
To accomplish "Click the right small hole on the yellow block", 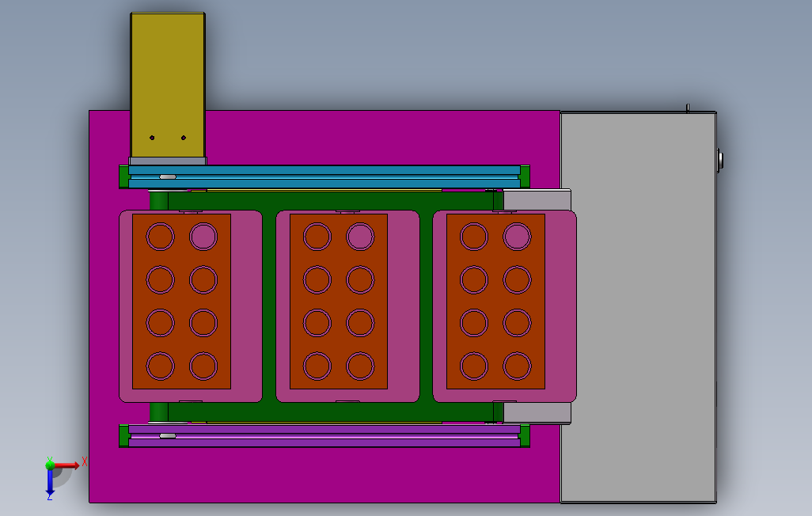I will (184, 138).
